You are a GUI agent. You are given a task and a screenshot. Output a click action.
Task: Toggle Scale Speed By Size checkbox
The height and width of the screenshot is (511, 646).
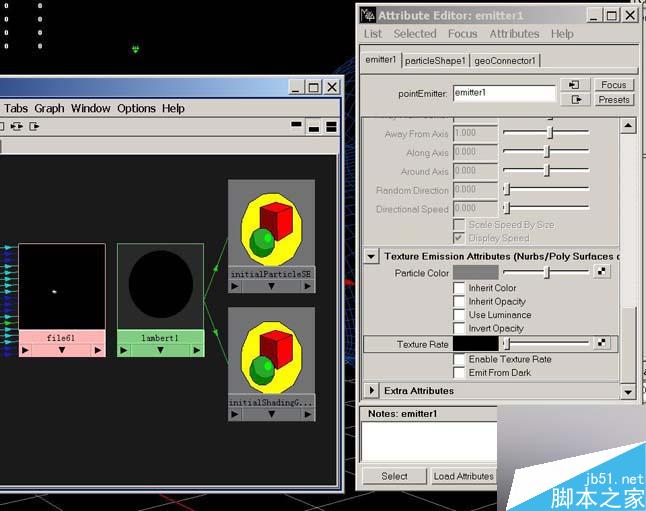coord(459,225)
